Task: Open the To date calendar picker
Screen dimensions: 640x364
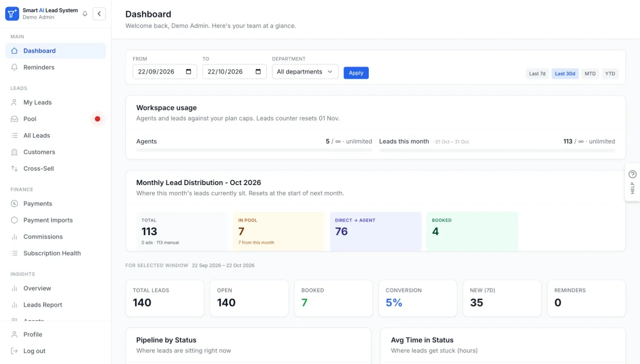Action: pos(258,72)
